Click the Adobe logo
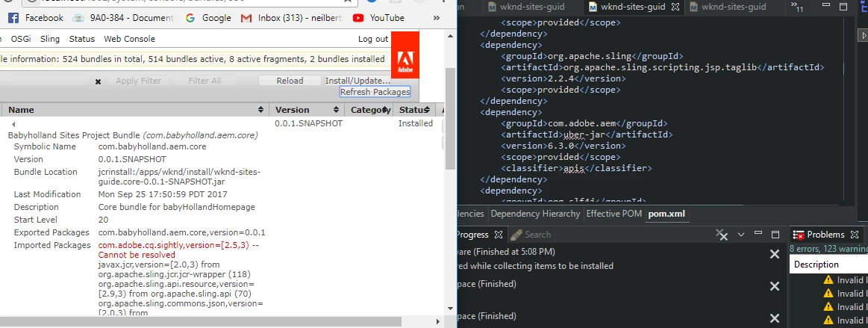 point(405,55)
